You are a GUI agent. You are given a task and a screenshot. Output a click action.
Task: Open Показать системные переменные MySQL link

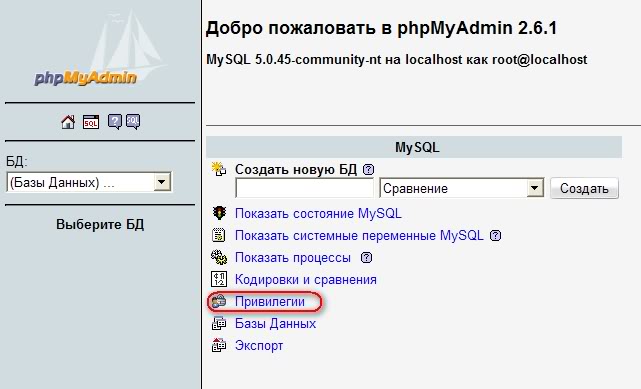pos(359,235)
